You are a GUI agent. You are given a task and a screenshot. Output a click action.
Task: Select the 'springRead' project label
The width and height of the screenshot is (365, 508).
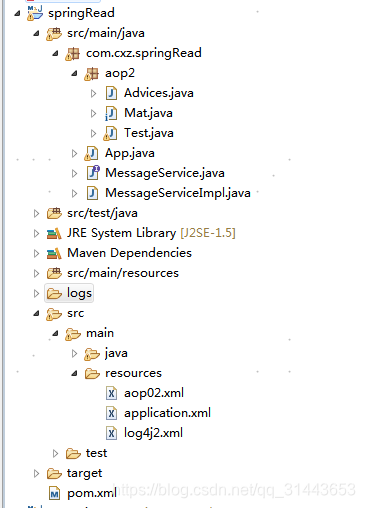(x=81, y=13)
